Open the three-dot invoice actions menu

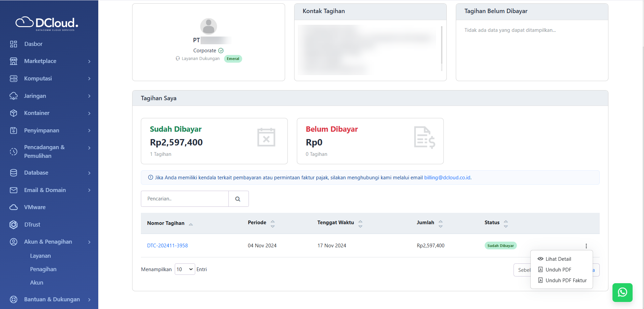click(586, 246)
